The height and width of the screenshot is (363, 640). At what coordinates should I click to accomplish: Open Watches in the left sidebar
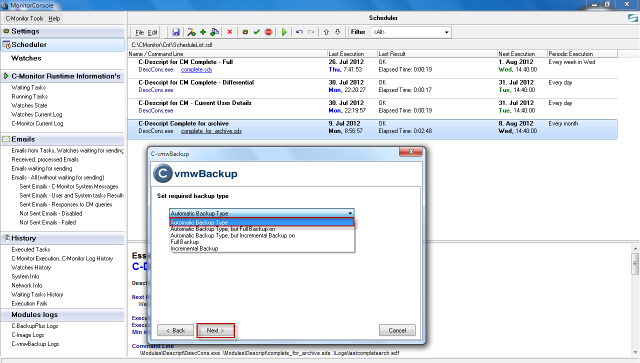tap(26, 58)
